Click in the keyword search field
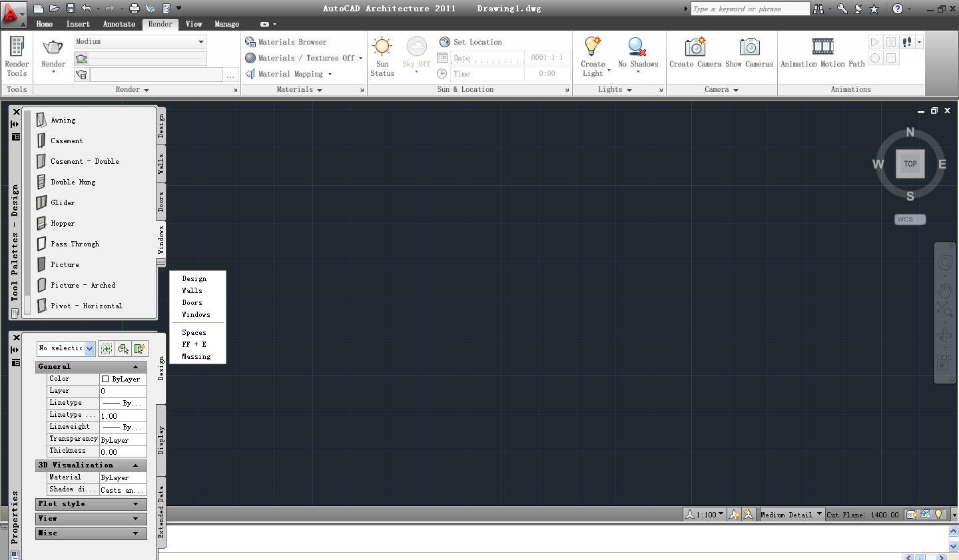959x560 pixels. click(x=750, y=9)
